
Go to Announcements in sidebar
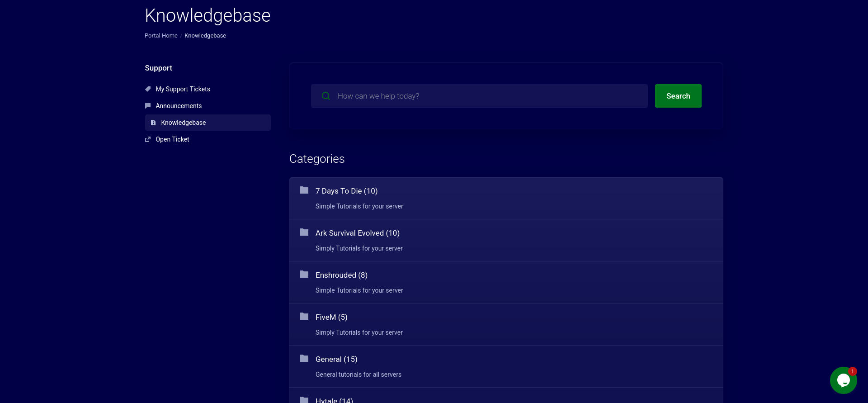[x=179, y=106]
